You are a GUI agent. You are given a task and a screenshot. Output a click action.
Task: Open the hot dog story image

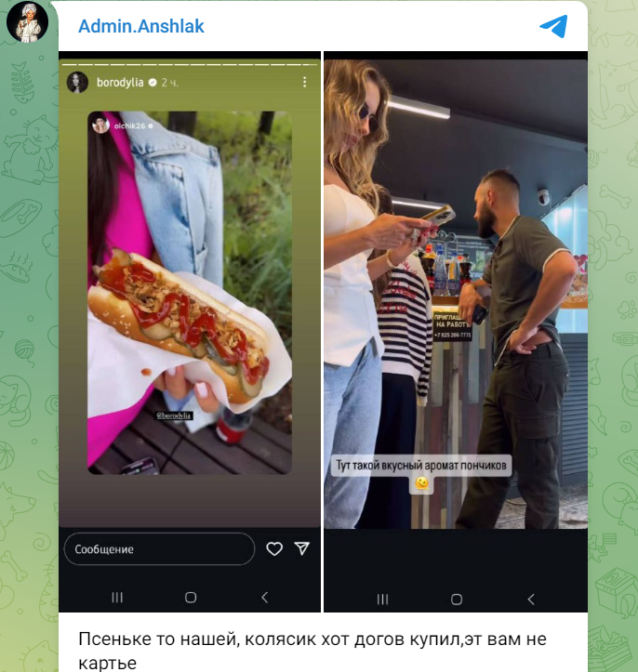(x=190, y=293)
